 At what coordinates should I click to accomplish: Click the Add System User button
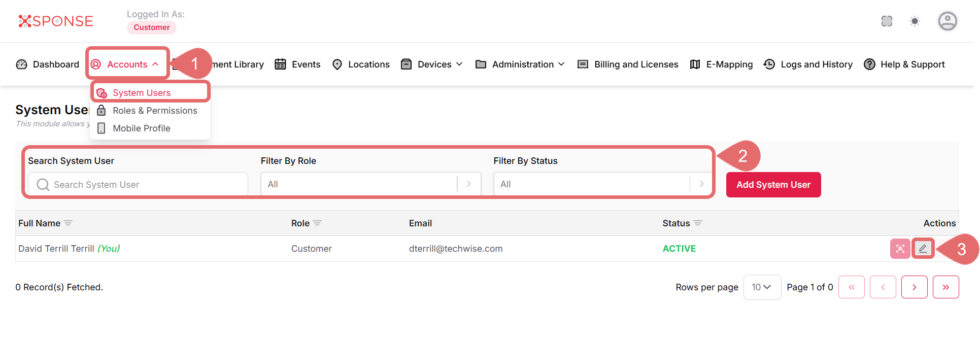773,185
